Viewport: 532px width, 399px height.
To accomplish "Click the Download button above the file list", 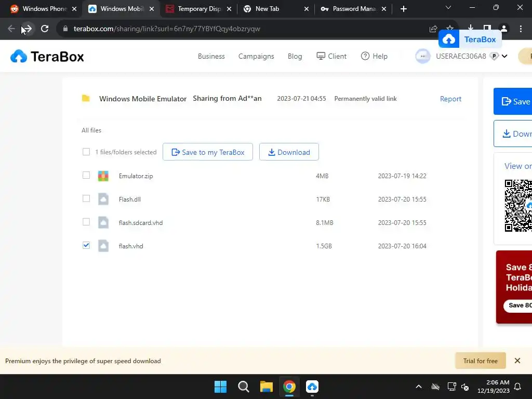I will 289,152.
